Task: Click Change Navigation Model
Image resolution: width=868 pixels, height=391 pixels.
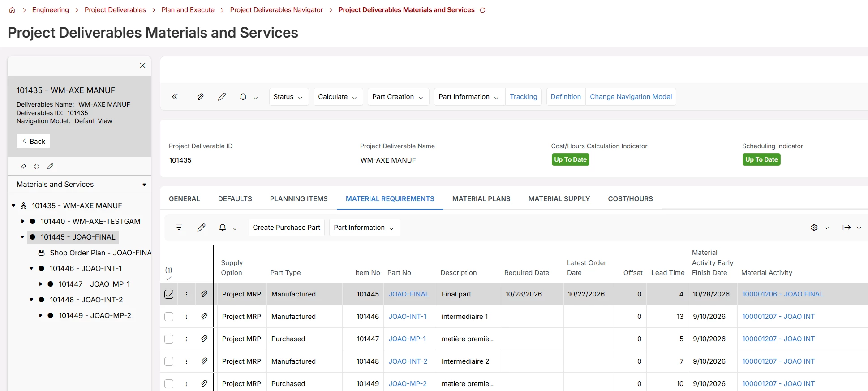Action: click(x=631, y=97)
